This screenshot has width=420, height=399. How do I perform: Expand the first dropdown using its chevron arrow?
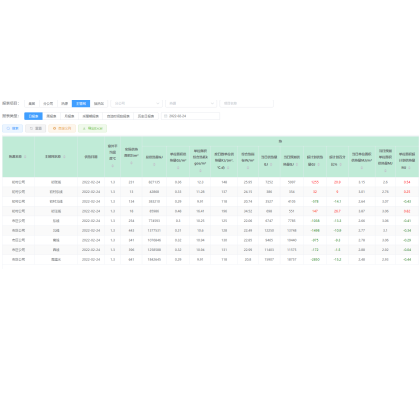(x=158, y=103)
